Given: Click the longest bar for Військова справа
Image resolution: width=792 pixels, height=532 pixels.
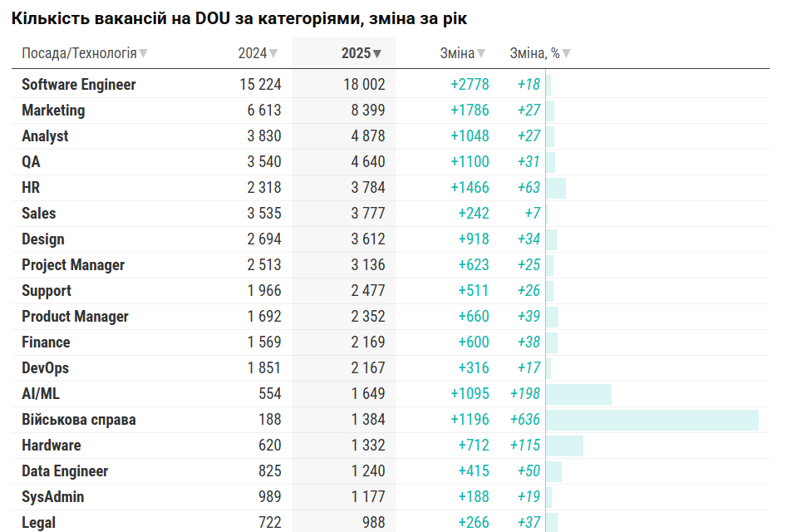Looking at the screenshot, I should pyautogui.click(x=652, y=420).
